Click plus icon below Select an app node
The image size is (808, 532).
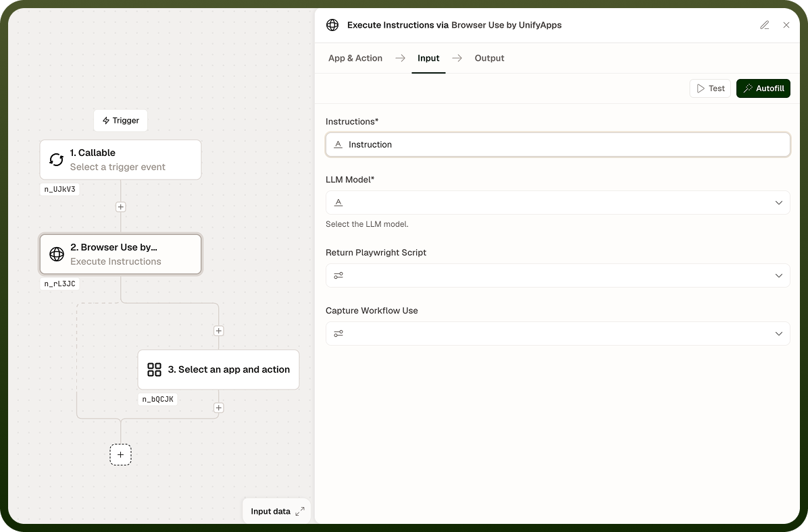[x=218, y=408]
